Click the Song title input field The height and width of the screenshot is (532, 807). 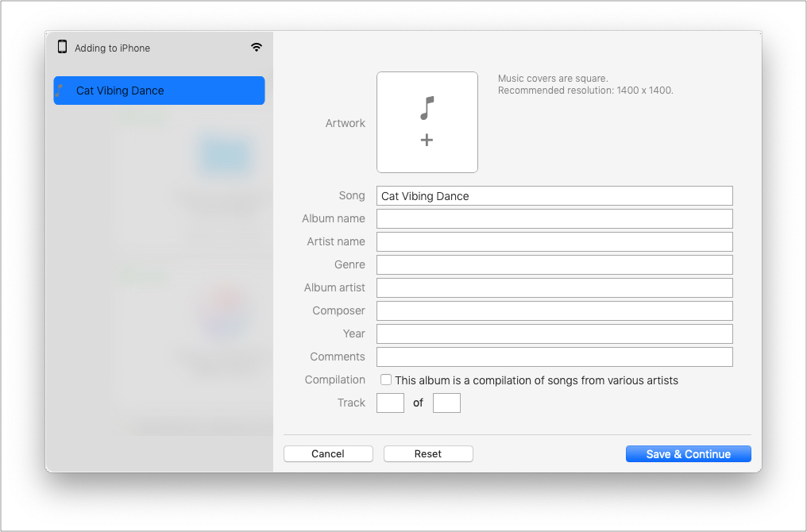(554, 196)
